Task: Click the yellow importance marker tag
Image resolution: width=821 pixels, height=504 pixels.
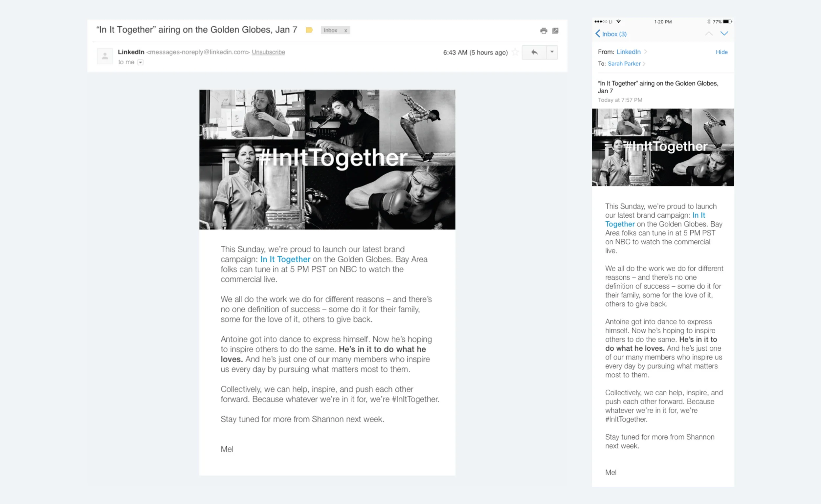Action: pos(309,30)
